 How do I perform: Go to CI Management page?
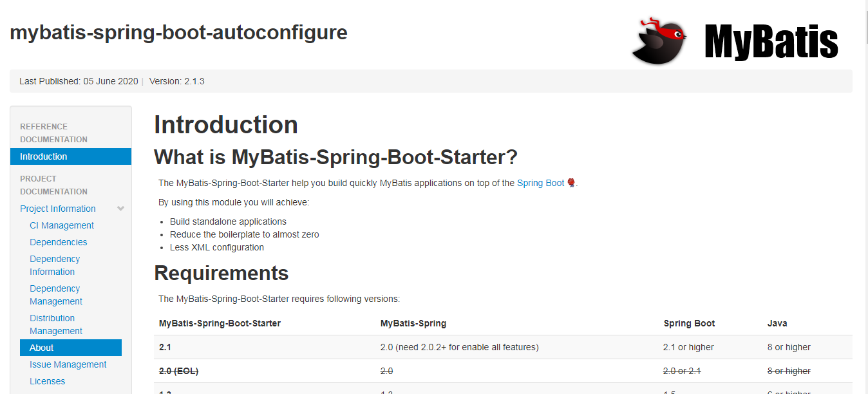62,225
